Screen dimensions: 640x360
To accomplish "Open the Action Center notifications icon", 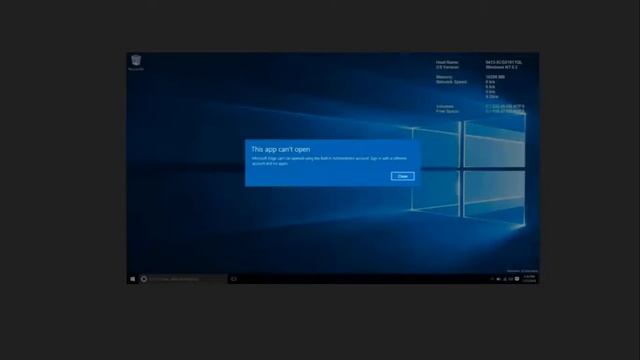I will (x=517, y=279).
